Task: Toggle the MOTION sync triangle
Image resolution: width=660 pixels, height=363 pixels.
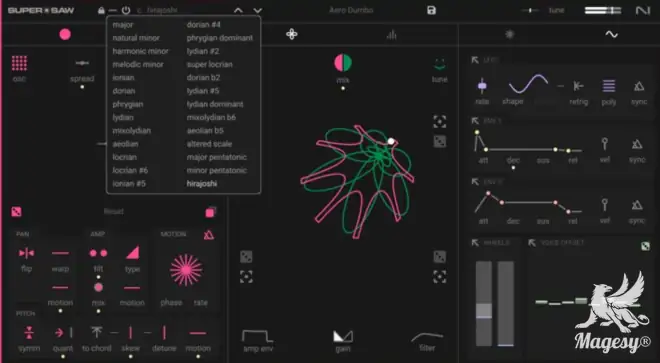Action: click(209, 235)
